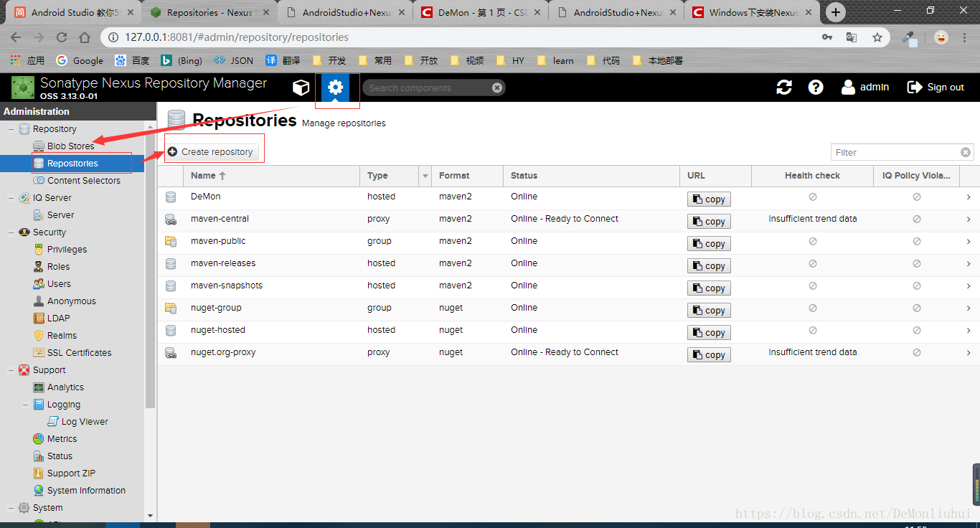Clear the Search components field
Screen dimensions: 980x528
click(497, 88)
